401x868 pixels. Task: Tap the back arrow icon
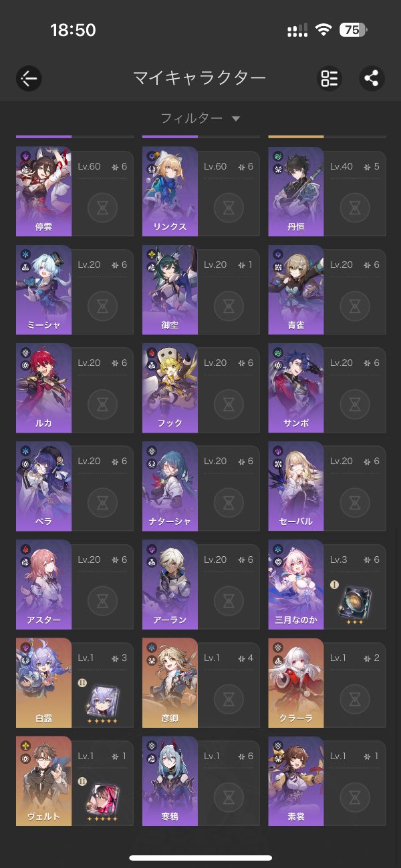(29, 78)
